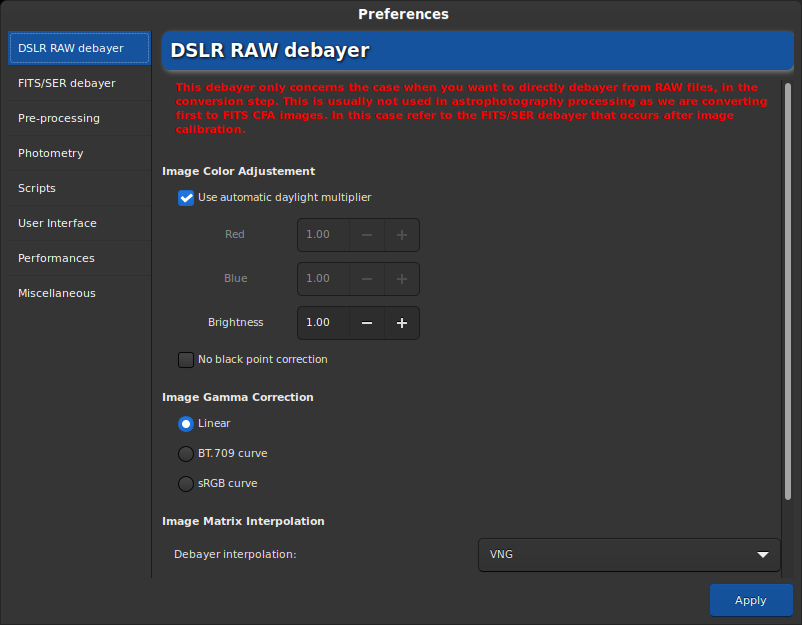
Task: Select the Linear gamma option
Action: (186, 423)
